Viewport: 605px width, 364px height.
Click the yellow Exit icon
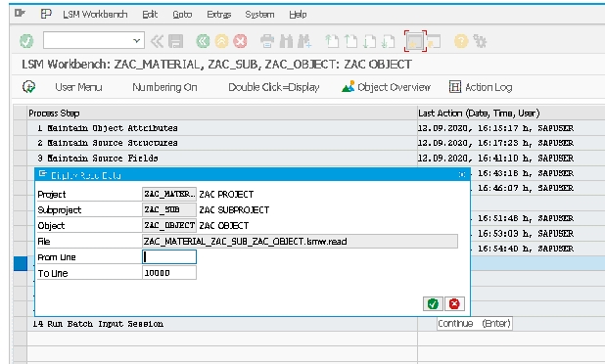coord(221,41)
